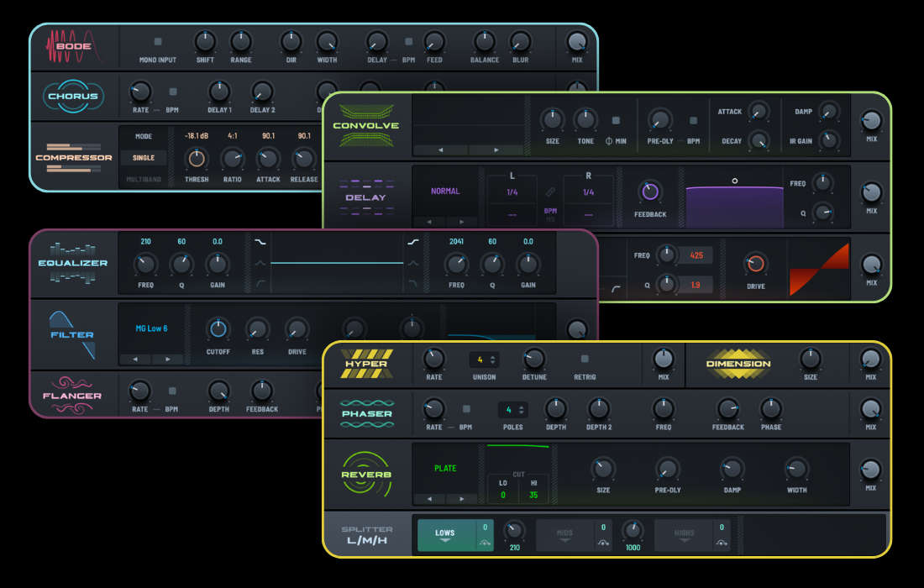Click routing icon in Splitter HIGHS band

click(x=722, y=542)
